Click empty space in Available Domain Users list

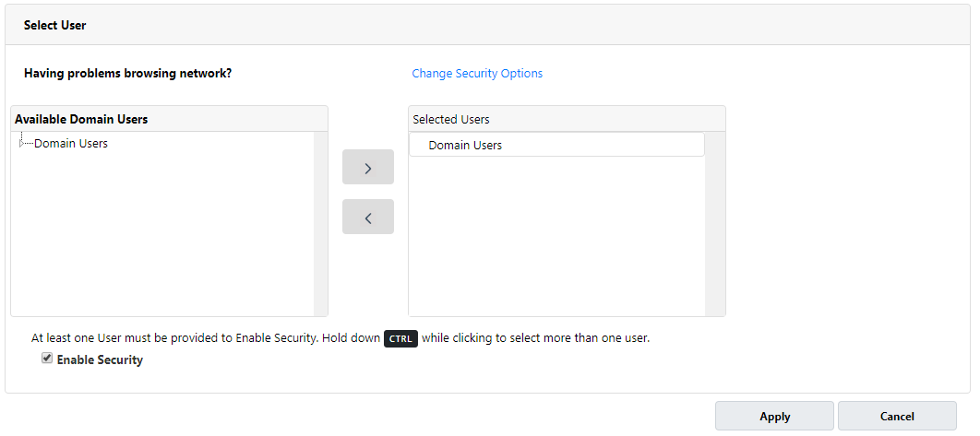coord(162,238)
